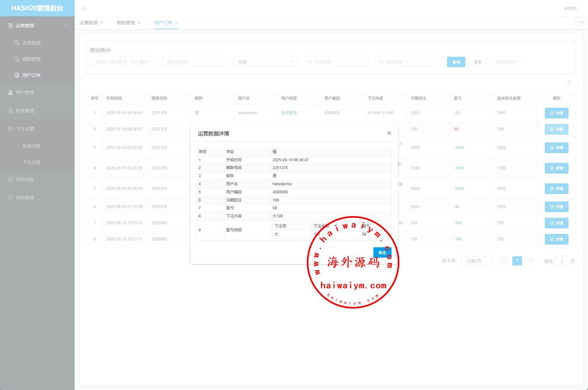The width and height of the screenshot is (588, 390).
Task: Click the 开始日期 date field
Action: click(x=336, y=62)
